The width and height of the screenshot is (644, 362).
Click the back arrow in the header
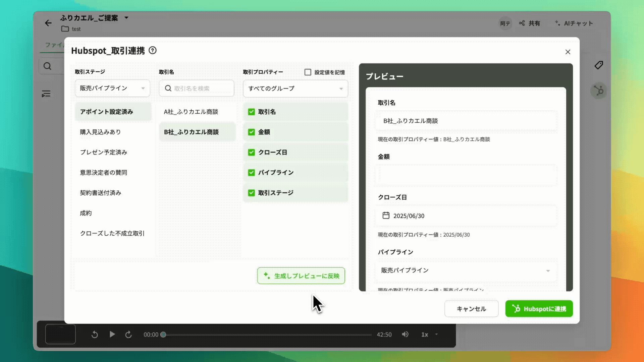48,23
